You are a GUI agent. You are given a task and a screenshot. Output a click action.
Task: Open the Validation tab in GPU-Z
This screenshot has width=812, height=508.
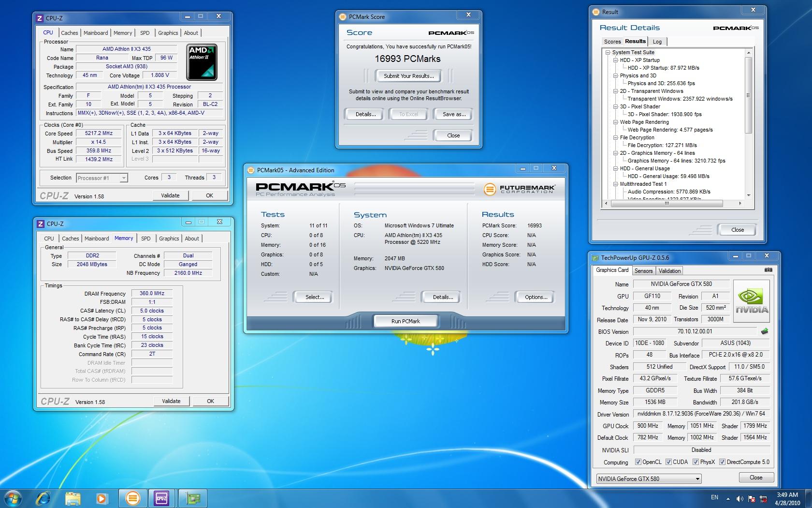pos(669,271)
